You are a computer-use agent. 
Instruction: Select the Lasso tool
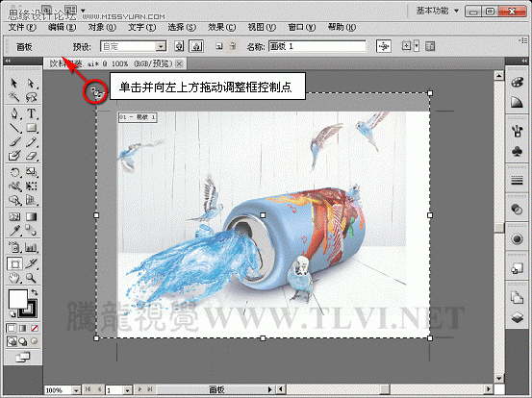[x=31, y=97]
